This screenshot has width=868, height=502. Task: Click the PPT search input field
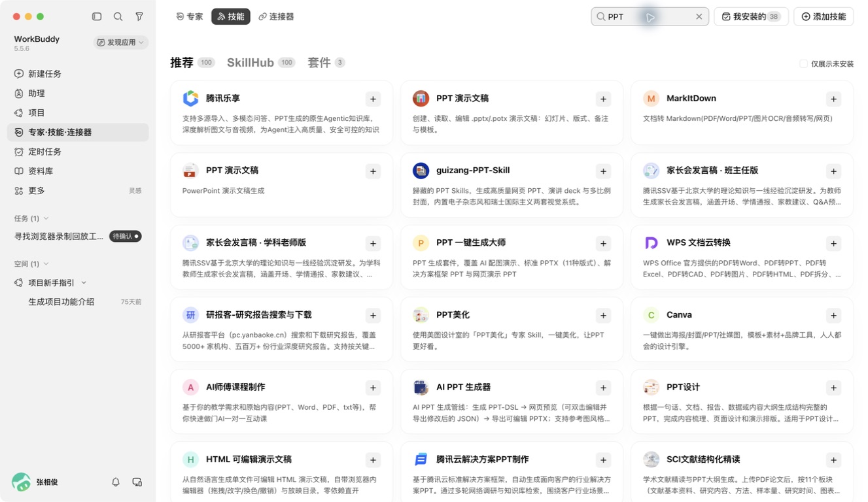point(650,17)
